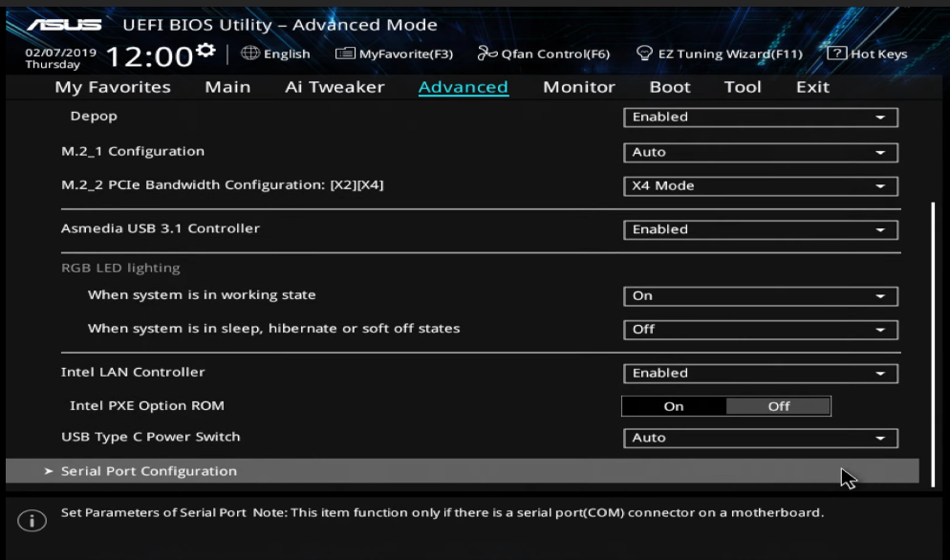Click the ASUS logo
950x560 pixels.
coord(64,25)
